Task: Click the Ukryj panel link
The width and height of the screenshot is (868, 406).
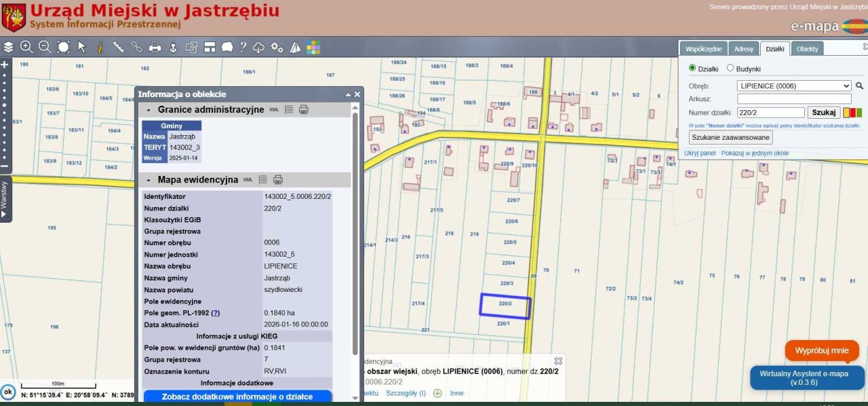Action: [700, 153]
